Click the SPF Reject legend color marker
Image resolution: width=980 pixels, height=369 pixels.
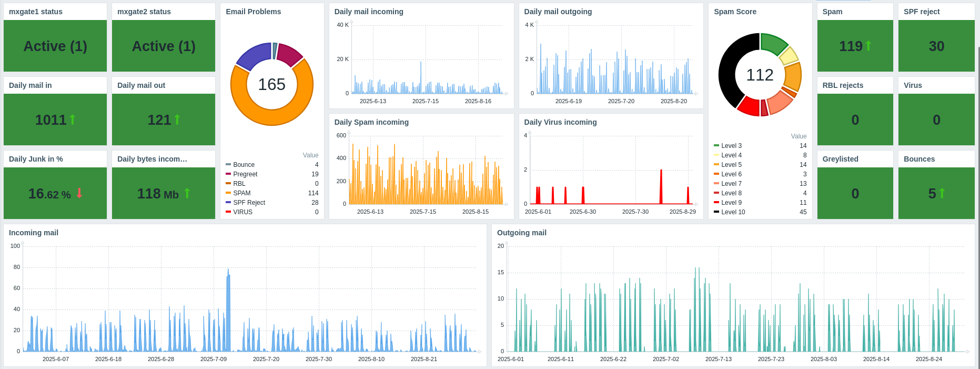point(228,203)
